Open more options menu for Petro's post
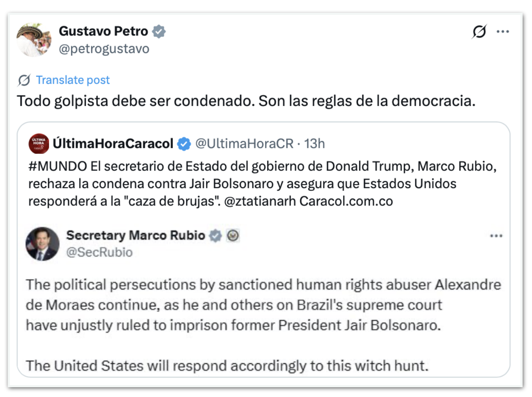Image resolution: width=532 pixels, height=397 pixels. coord(503,32)
